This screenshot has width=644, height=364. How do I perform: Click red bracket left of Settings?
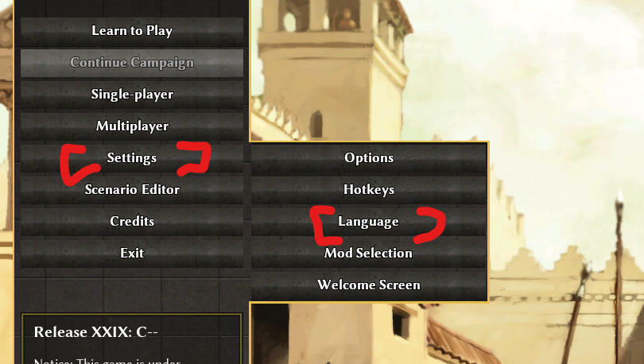click(x=79, y=165)
